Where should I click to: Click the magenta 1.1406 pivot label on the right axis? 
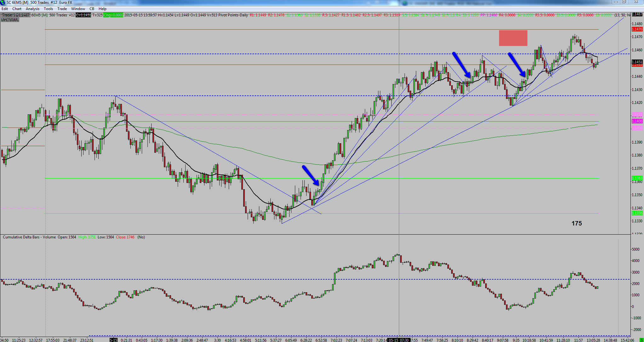pos(637,121)
